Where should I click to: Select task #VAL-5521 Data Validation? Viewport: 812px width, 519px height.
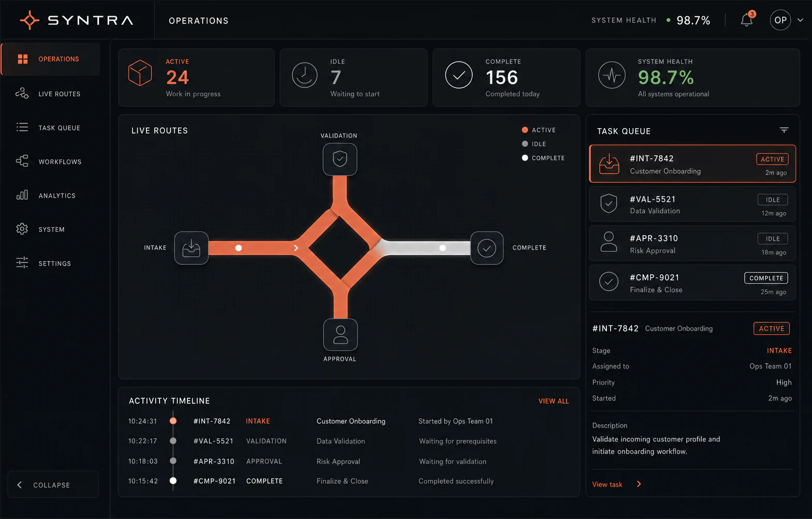pos(692,204)
